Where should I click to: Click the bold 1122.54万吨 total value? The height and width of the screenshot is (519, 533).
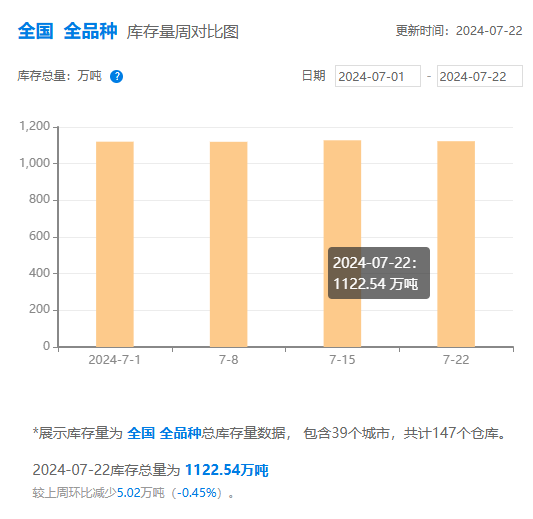[x=227, y=470]
